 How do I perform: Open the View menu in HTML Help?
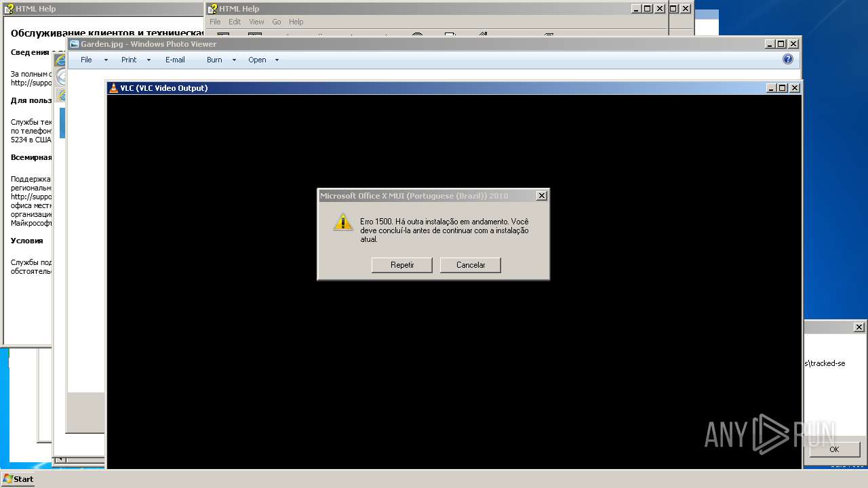tap(256, 22)
